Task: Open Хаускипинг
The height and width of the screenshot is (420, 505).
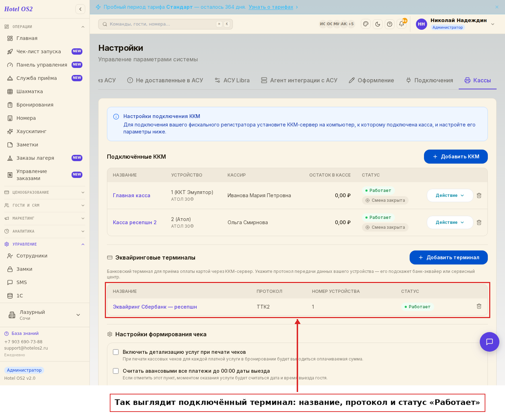Action: pos(45,131)
